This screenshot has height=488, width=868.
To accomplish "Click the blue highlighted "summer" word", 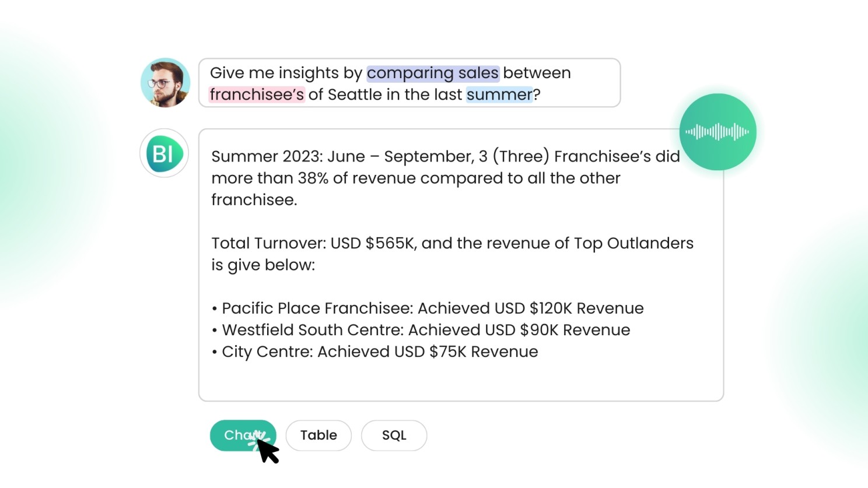I will coord(499,94).
